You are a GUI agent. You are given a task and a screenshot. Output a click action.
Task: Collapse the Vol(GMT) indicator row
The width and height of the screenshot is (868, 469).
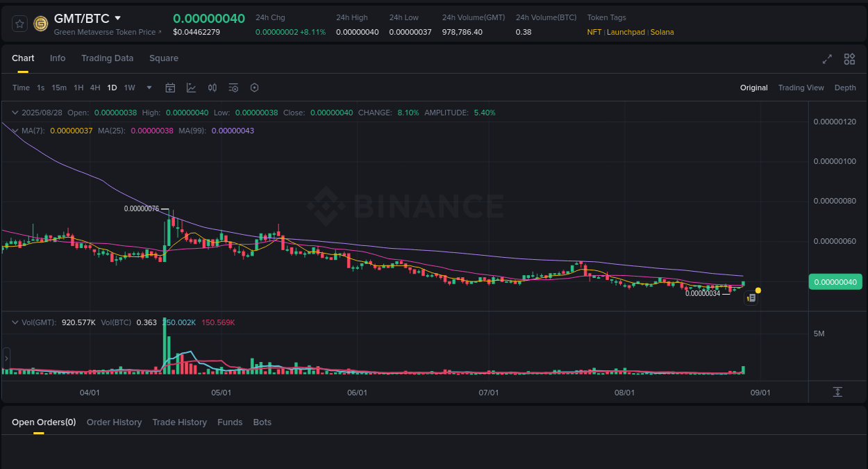coord(15,322)
